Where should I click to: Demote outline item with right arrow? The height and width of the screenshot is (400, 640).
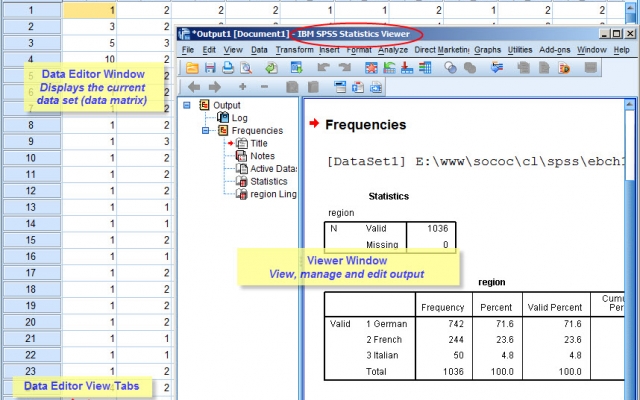[x=215, y=87]
